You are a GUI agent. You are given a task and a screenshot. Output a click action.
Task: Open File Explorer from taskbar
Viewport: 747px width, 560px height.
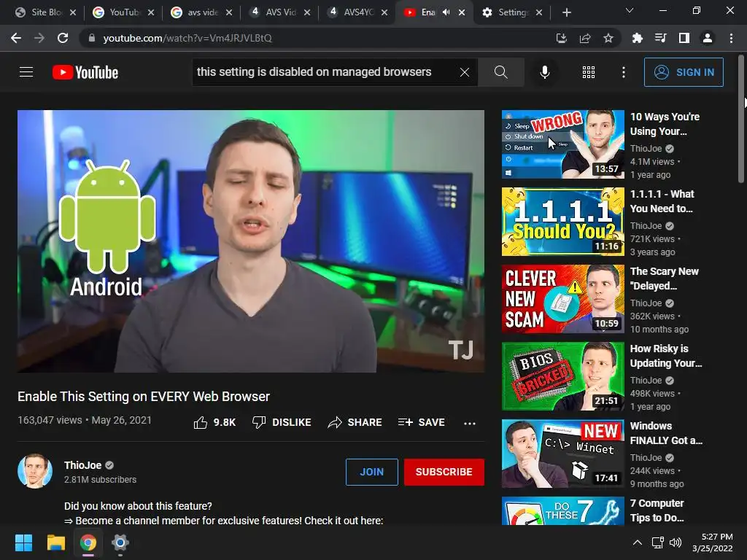[55, 542]
